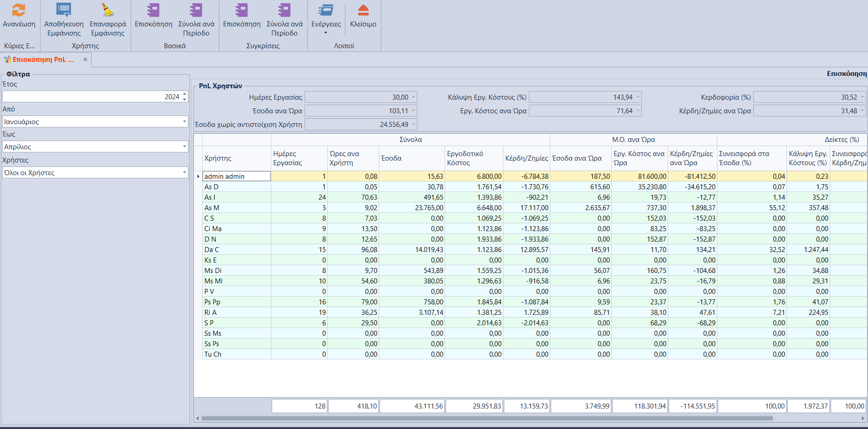This screenshot has height=429, width=868.
Task: Open the Από month dropdown showing Ιανουάριος
Action: (184, 121)
